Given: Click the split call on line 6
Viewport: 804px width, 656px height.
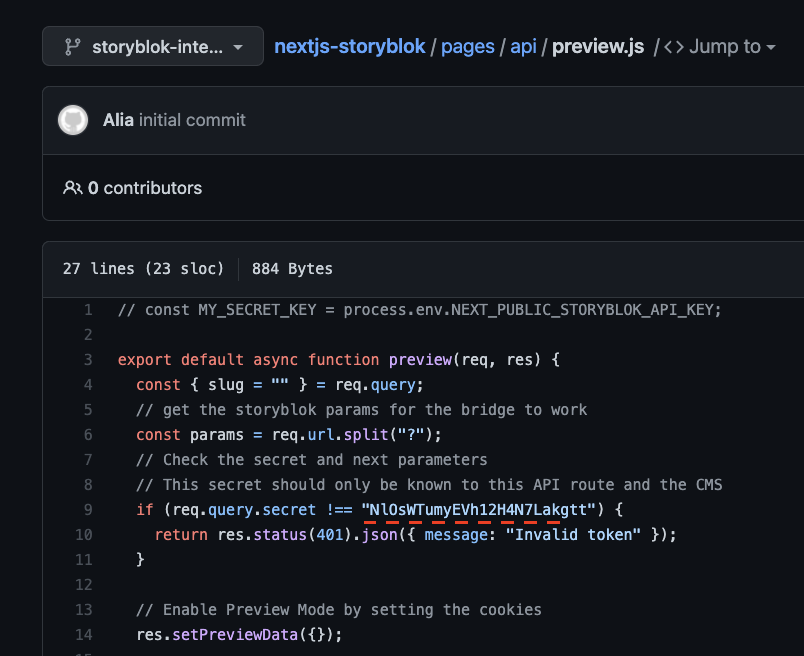Looking at the screenshot, I should pos(366,434).
